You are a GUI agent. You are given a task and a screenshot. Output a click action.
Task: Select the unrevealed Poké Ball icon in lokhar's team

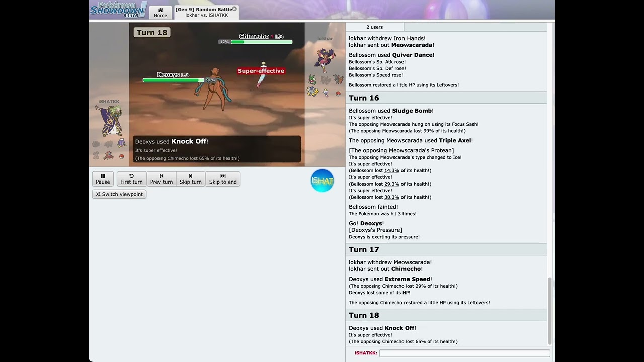[338, 94]
